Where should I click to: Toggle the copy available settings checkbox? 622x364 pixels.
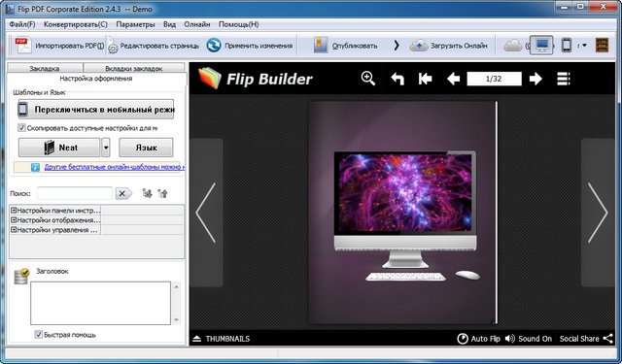[21, 128]
